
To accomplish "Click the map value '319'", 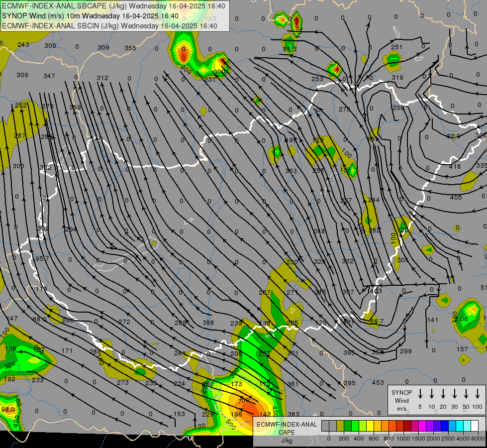I will tap(397, 78).
